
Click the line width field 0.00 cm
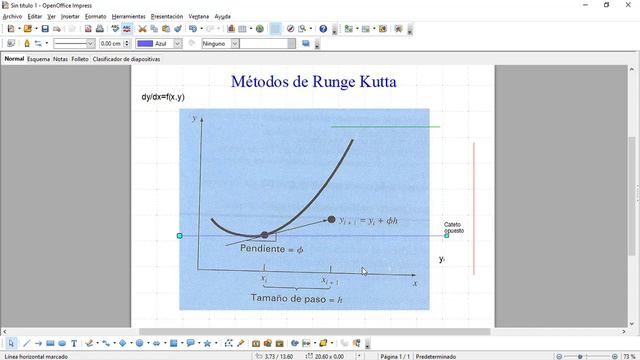[x=111, y=43]
